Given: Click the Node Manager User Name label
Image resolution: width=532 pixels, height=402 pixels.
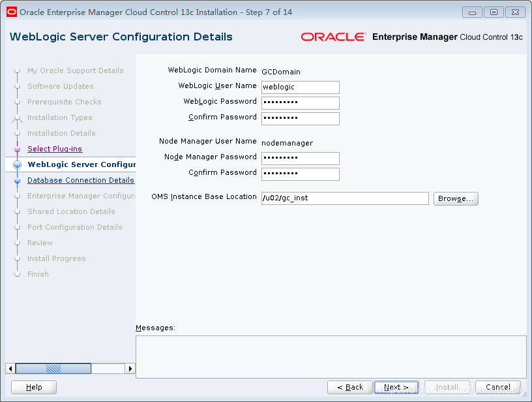Looking at the screenshot, I should 207,141.
